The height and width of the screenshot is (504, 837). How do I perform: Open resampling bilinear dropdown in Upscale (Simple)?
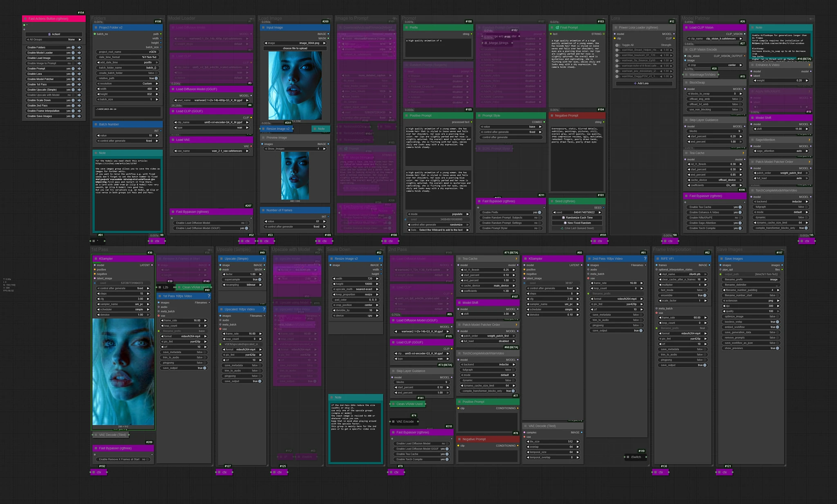(242, 285)
